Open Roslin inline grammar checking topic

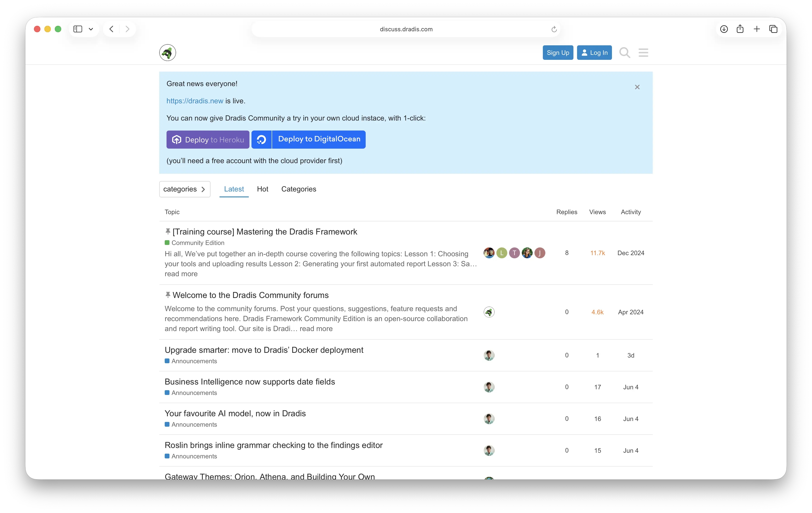pos(273,445)
